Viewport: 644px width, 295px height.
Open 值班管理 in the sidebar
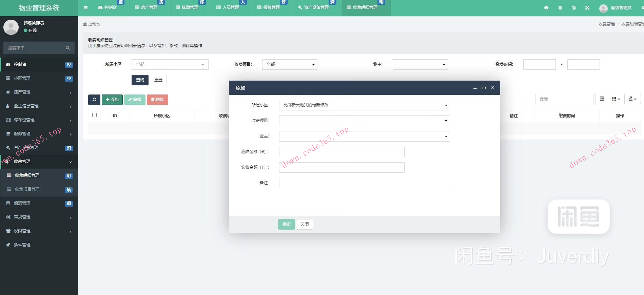tap(39, 203)
